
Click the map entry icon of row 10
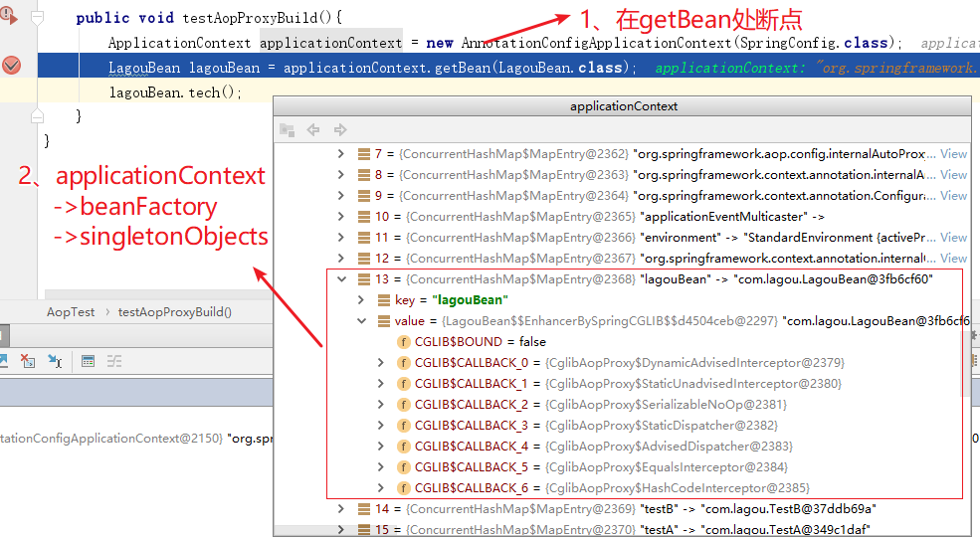[x=364, y=216]
